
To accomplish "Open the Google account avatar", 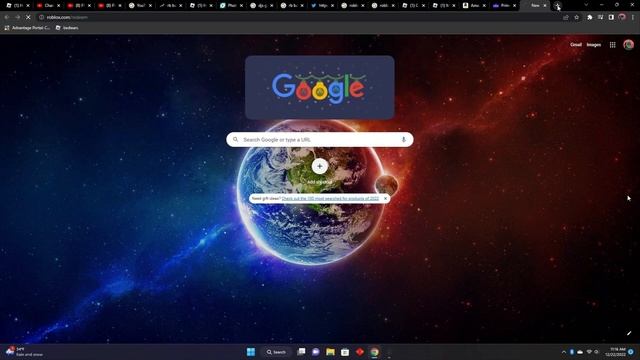I will pos(629,45).
